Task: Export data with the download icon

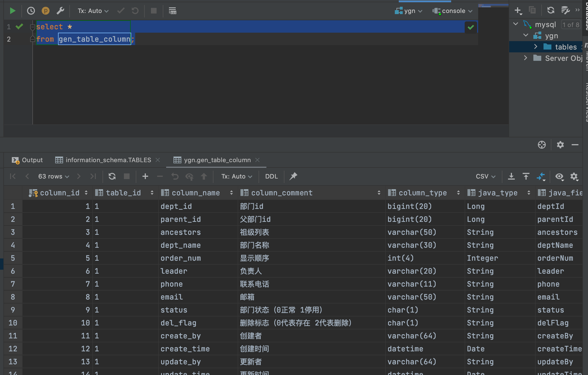Action: click(x=511, y=176)
